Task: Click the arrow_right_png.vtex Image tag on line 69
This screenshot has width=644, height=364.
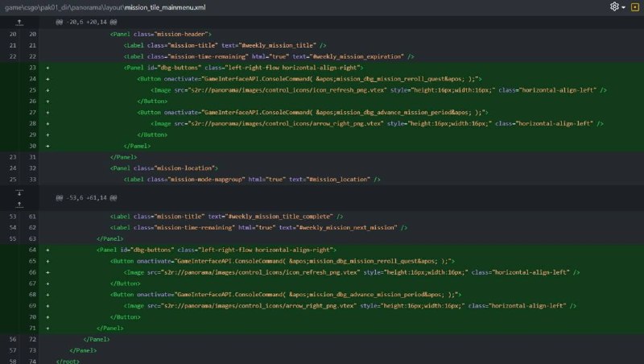Action: tap(350, 306)
